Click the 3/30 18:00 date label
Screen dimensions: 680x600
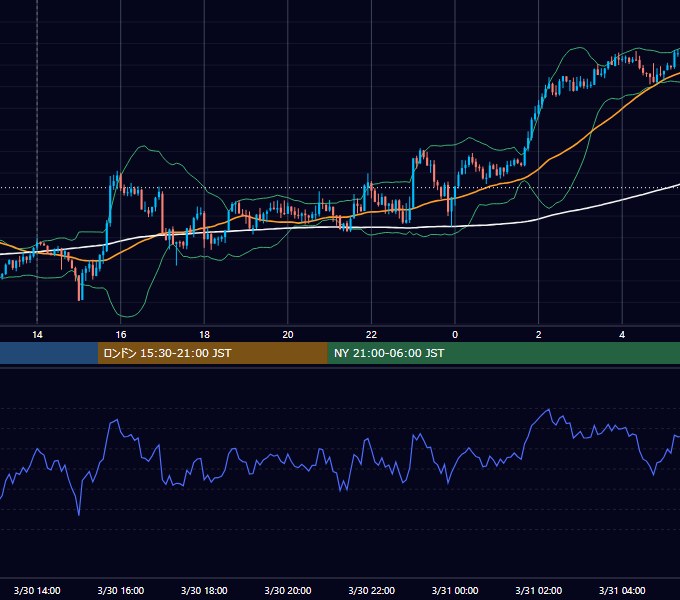pyautogui.click(x=204, y=590)
